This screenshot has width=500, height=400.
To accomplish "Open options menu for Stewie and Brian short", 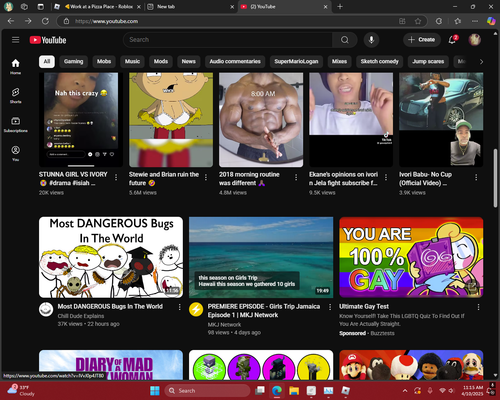I will click(206, 177).
